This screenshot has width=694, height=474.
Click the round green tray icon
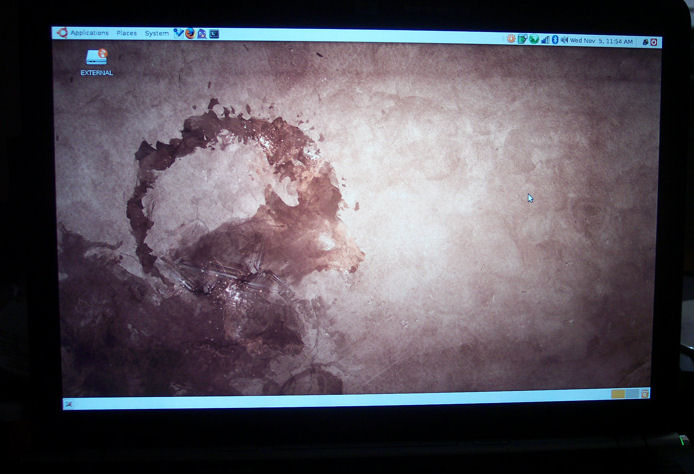(534, 39)
